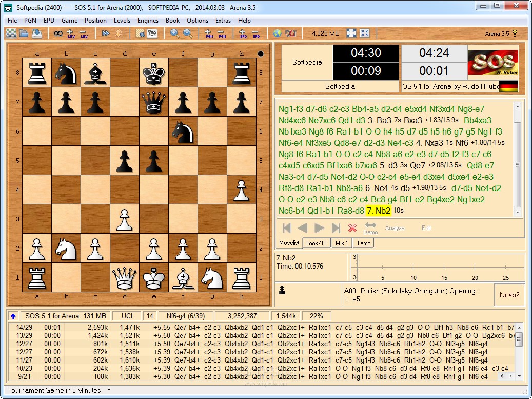The image size is (532, 399).
Task: Click the black pawn side-to-move icon
Action: point(282,290)
